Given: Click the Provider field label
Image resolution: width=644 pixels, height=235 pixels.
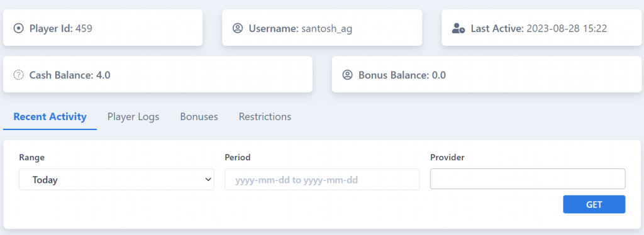Looking at the screenshot, I should click(447, 158).
